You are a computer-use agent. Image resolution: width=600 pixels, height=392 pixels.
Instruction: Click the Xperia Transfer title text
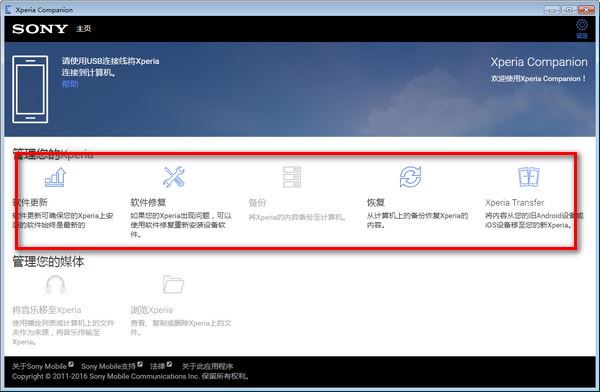coord(515,202)
